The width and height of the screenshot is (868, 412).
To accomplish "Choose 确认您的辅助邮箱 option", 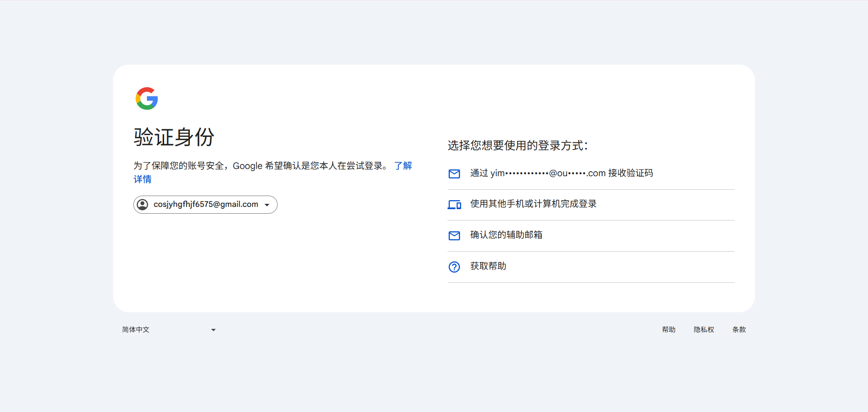I will (506, 235).
